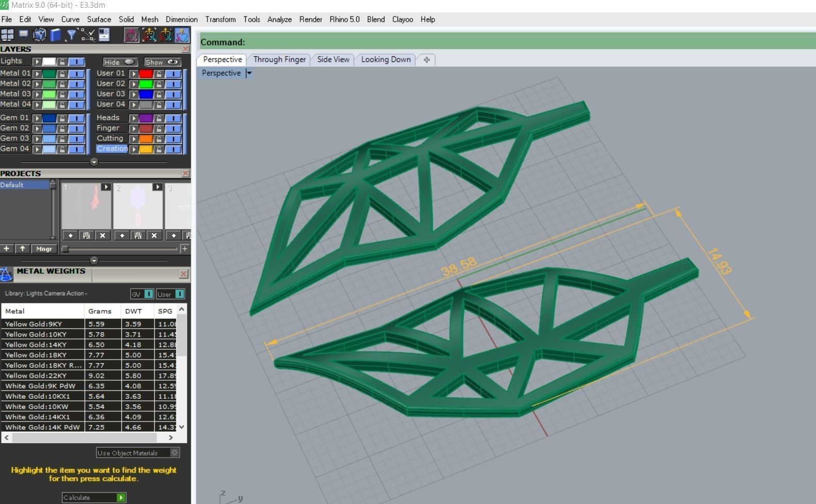Click the funnel selection filter icon
The width and height of the screenshot is (816, 504).
coord(72,35)
